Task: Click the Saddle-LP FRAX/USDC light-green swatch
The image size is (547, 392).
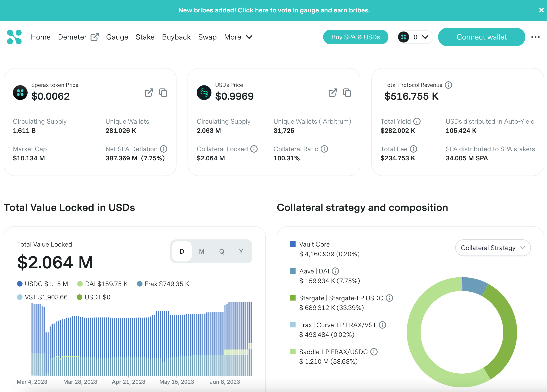Action: 293,352
